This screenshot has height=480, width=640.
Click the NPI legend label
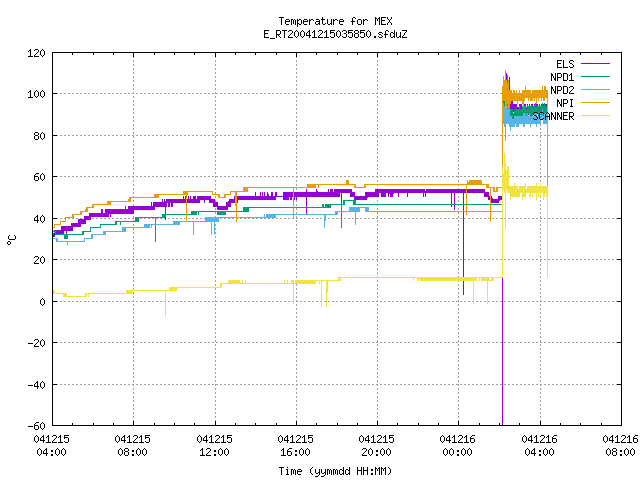click(565, 103)
